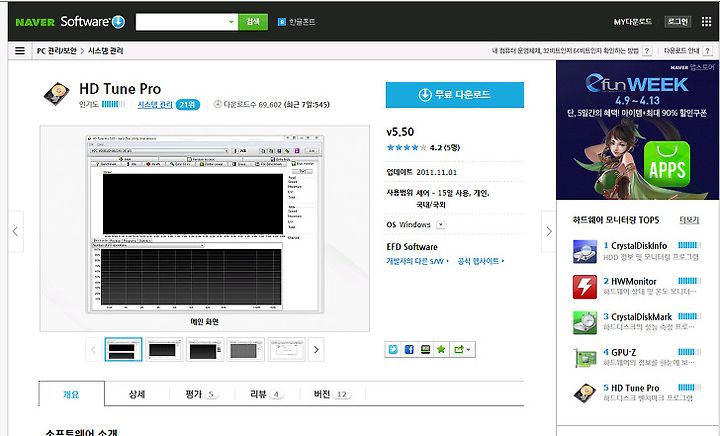Image resolution: width=720 pixels, height=436 pixels.
Task: Click the main HD Tune Pro screenshot preview
Action: [x=205, y=224]
